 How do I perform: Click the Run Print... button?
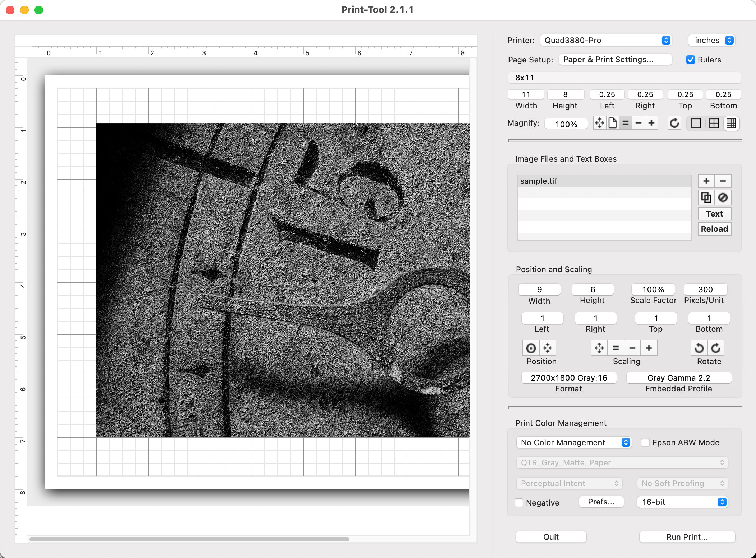tap(687, 537)
